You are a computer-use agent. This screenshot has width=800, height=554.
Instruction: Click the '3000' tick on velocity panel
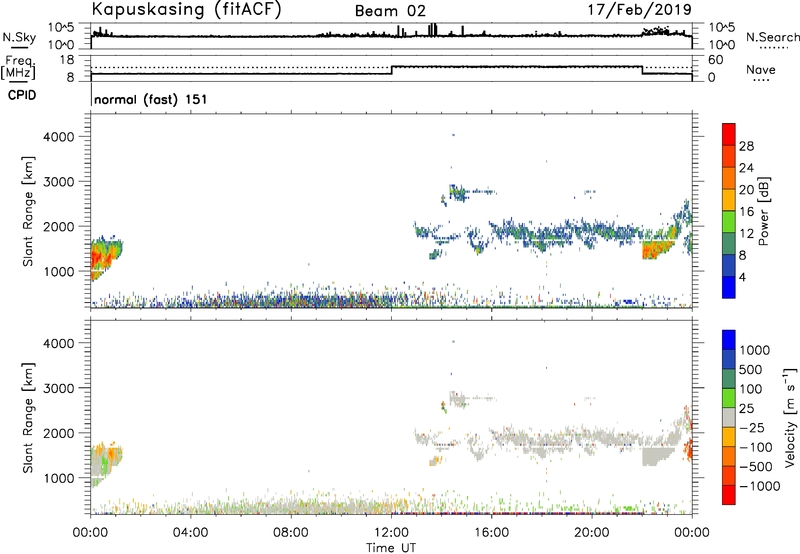pos(59,388)
